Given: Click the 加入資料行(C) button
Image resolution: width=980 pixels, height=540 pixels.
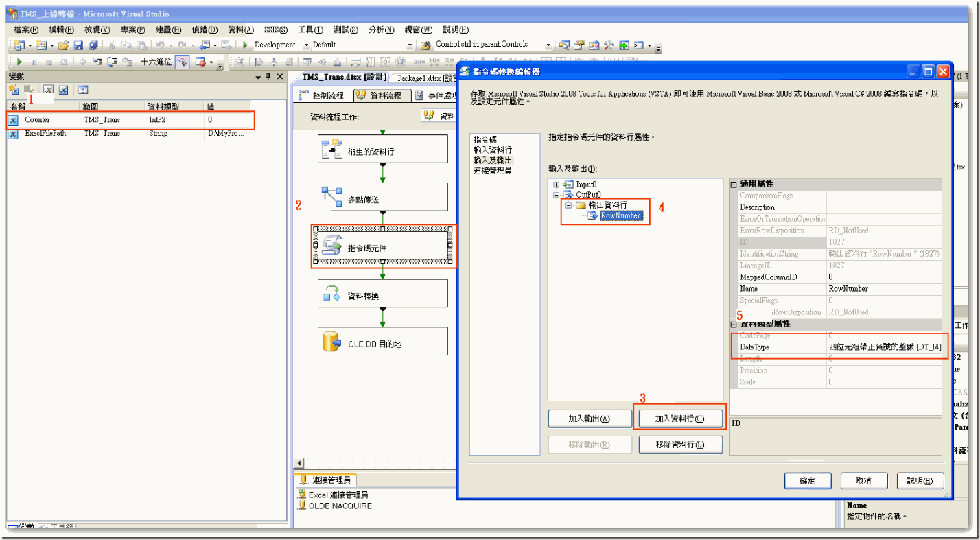Looking at the screenshot, I should click(680, 419).
